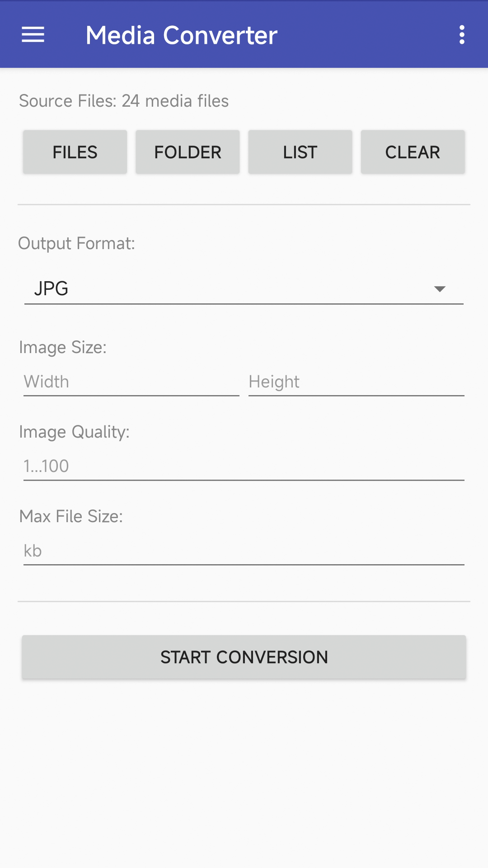
Task: Open the hamburger navigation menu
Action: (33, 35)
